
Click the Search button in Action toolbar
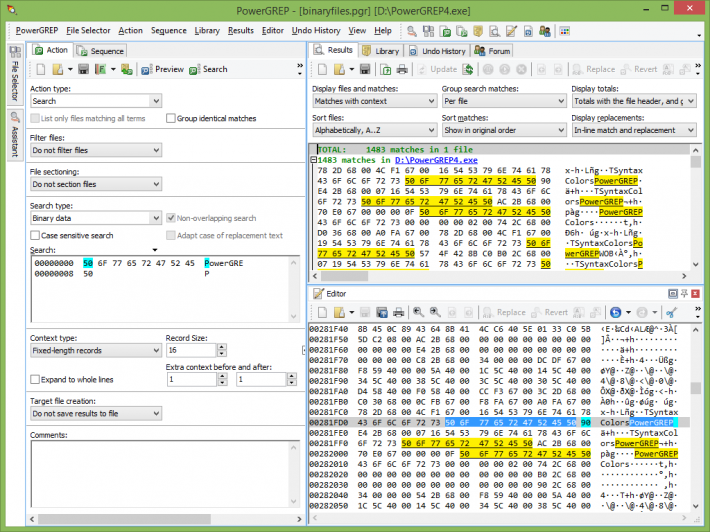208,69
